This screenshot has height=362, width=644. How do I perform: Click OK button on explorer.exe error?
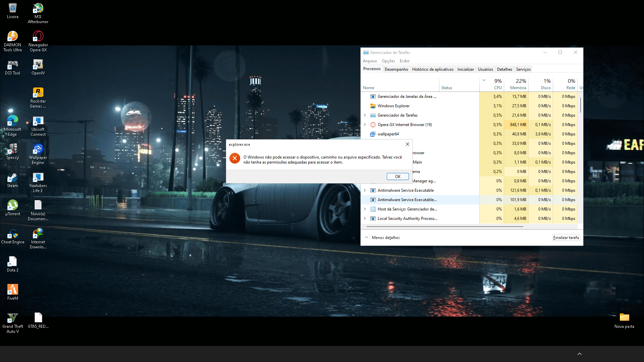pyautogui.click(x=397, y=176)
